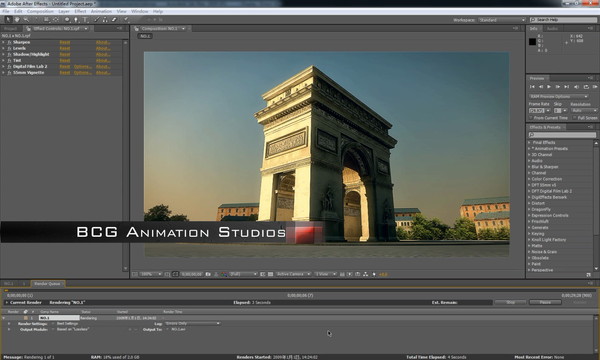
Task: Click Output To NO.1 file link
Action: 178,329
